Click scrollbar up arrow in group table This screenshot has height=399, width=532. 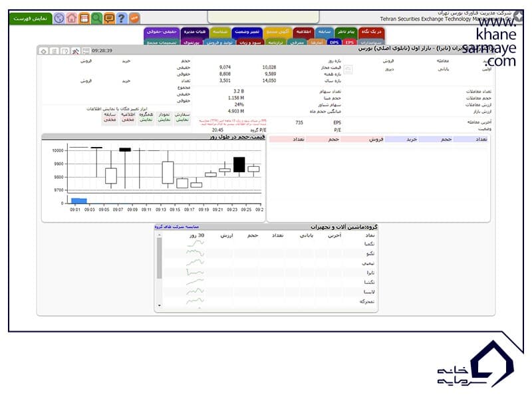click(x=159, y=235)
